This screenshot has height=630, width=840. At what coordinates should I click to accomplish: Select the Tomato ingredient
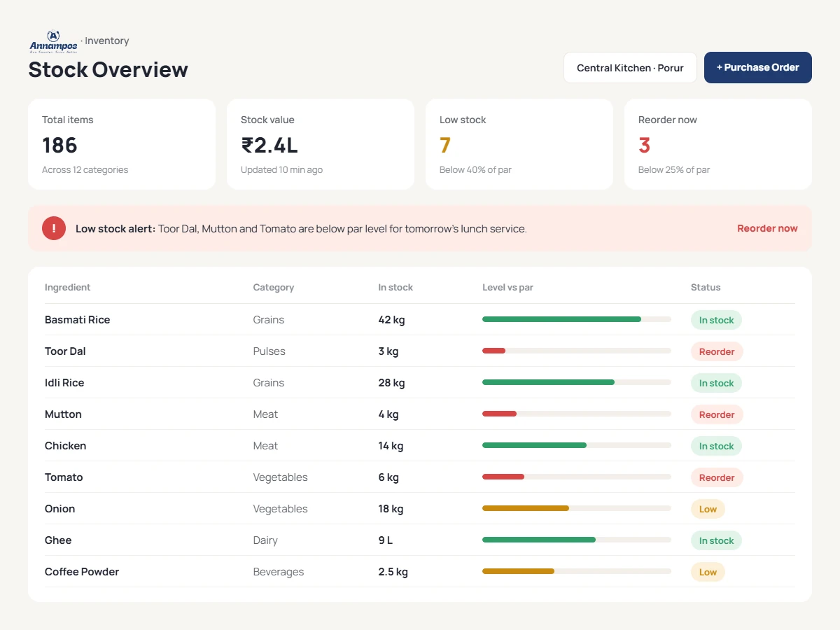click(x=64, y=477)
